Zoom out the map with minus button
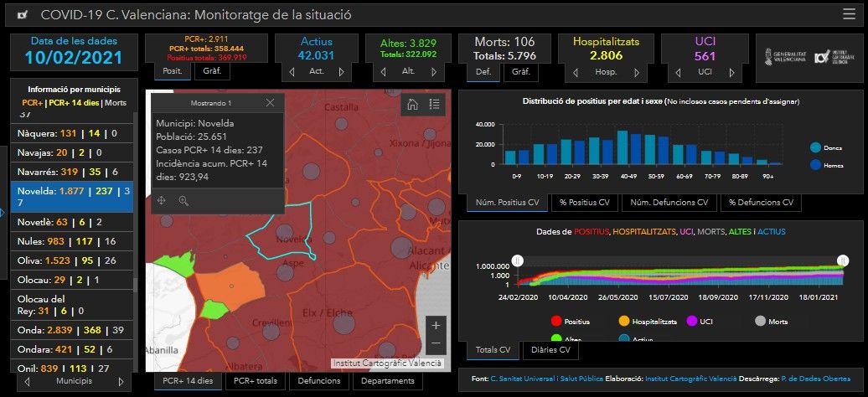Screen dimensions: 868x397 (x=435, y=343)
